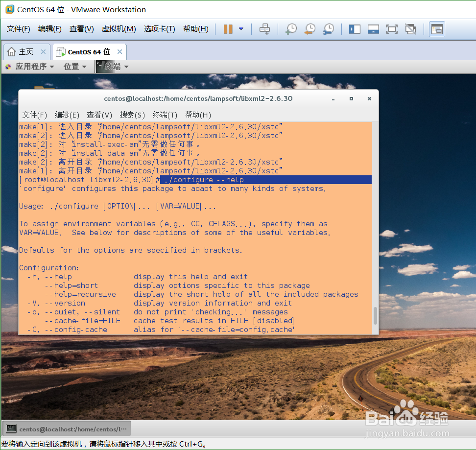476x450 pixels.
Task: Take a snapshot of the virtual machine
Action: pyautogui.click(x=291, y=29)
